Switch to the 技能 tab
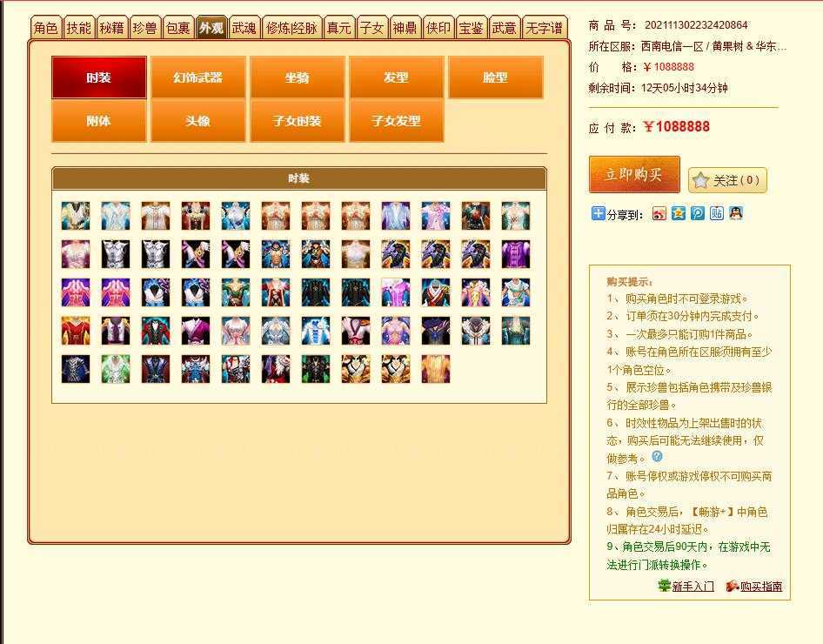Image resolution: width=823 pixels, height=644 pixels. coord(79,27)
